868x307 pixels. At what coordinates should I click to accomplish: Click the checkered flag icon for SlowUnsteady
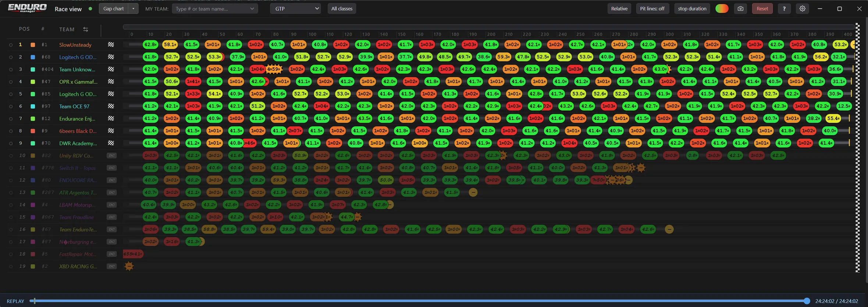111,44
